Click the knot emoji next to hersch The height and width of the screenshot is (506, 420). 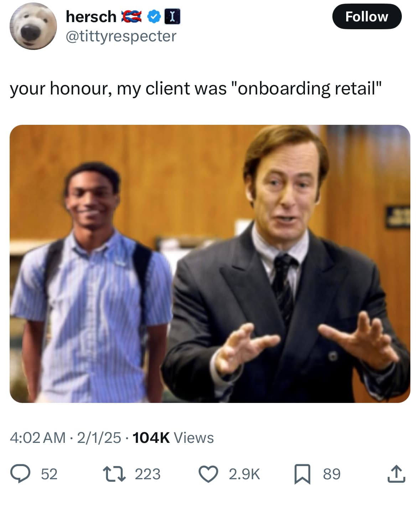pos(131,17)
